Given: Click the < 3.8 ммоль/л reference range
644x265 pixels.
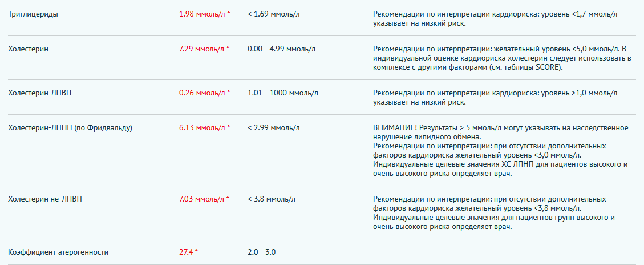Looking at the screenshot, I should (x=272, y=199).
